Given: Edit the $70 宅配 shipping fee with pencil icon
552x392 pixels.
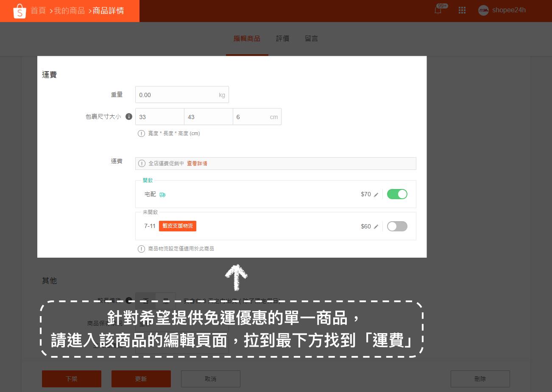Looking at the screenshot, I should point(376,195).
